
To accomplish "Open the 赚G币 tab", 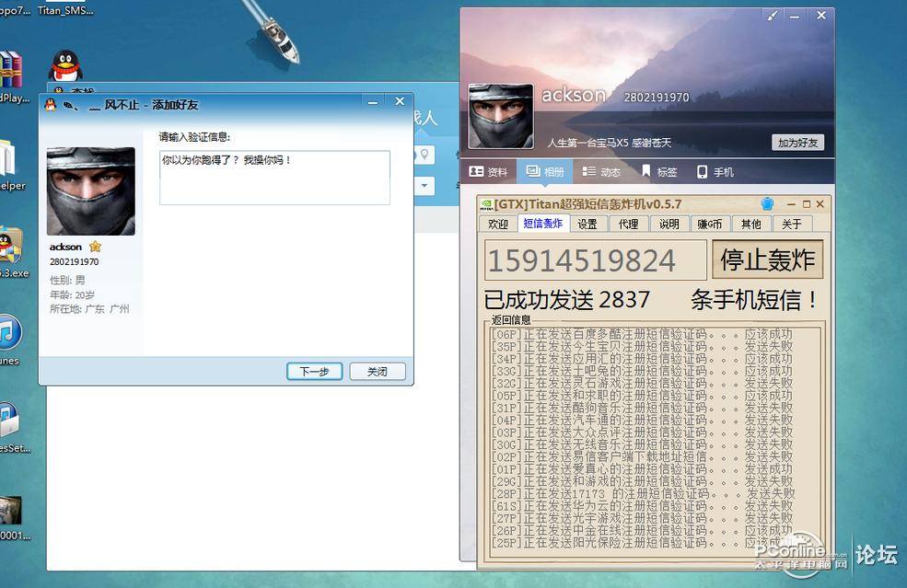I will click(710, 224).
